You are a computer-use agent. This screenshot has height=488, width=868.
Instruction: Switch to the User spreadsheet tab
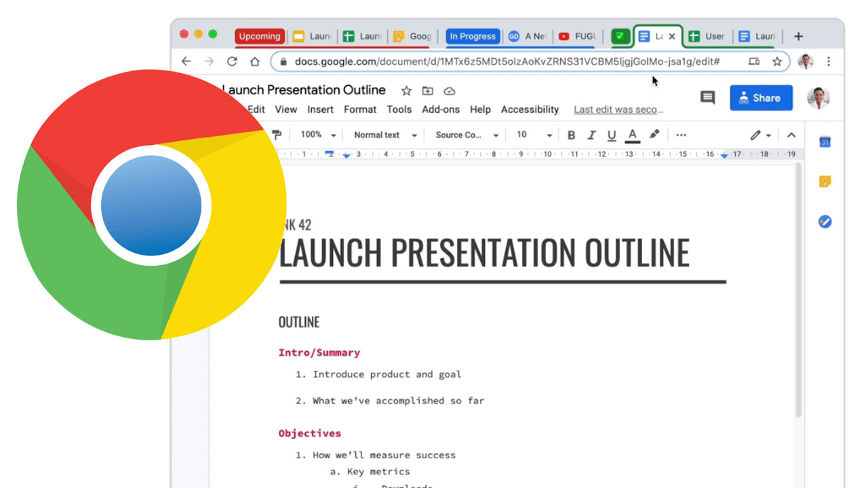707,37
